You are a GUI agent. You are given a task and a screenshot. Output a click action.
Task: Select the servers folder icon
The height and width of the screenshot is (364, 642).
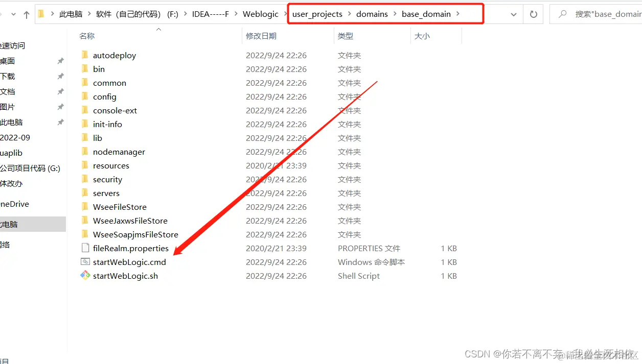pyautogui.click(x=85, y=193)
